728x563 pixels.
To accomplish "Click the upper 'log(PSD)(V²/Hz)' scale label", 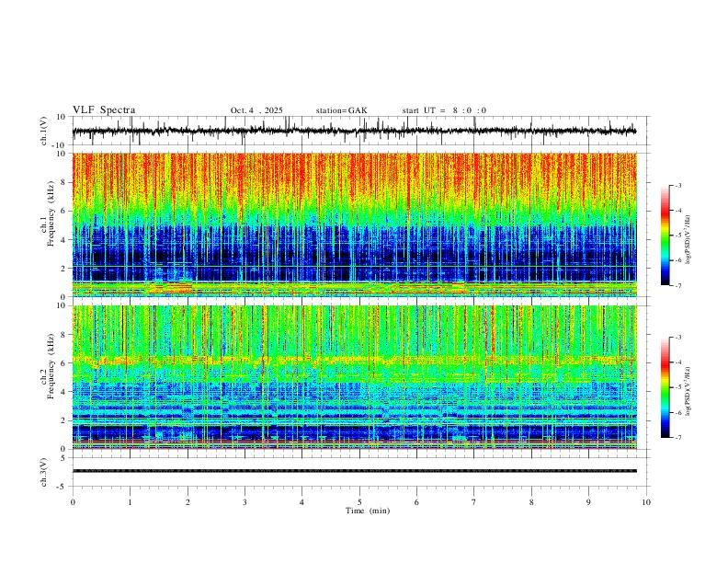I will (x=688, y=240).
